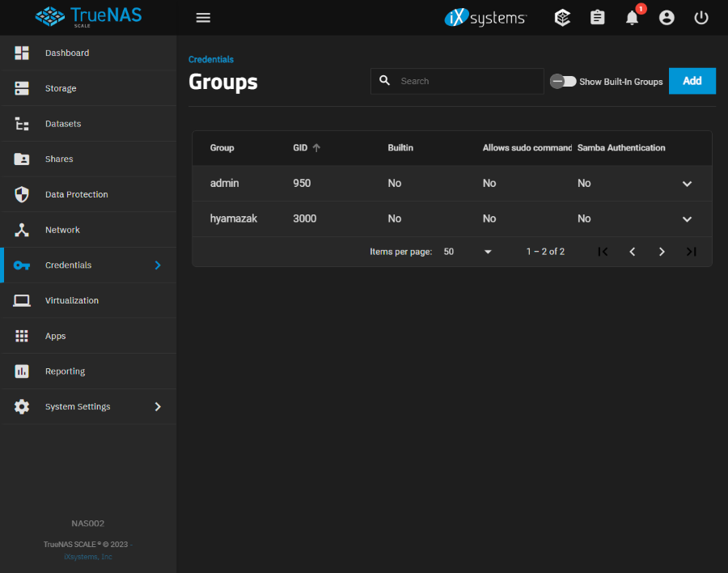Go to next page of groups
The width and height of the screenshot is (728, 573).
[x=662, y=252]
